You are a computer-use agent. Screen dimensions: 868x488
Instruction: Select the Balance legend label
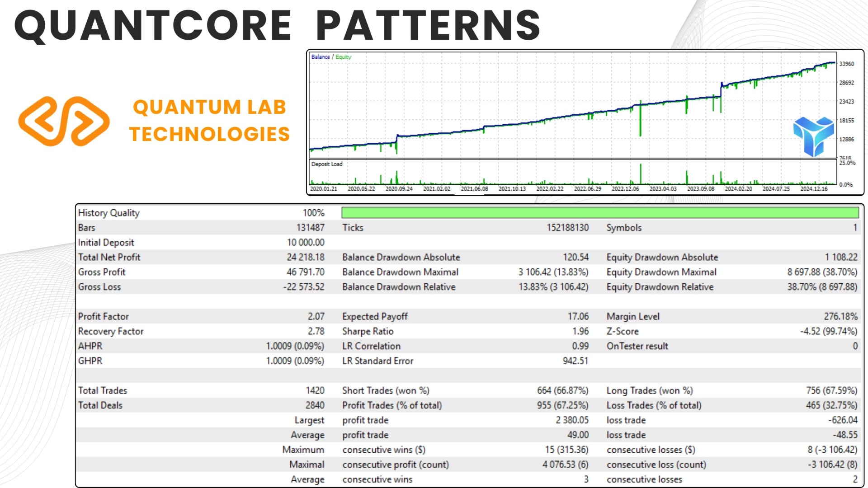click(321, 57)
